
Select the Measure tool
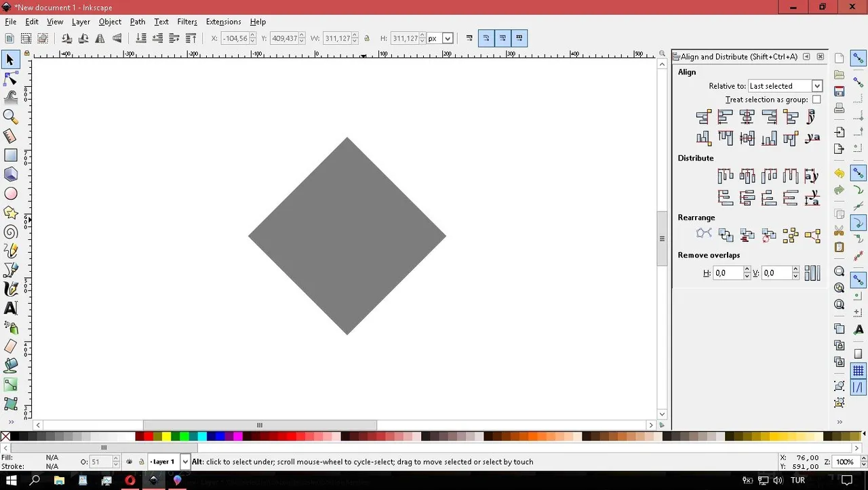coord(10,136)
